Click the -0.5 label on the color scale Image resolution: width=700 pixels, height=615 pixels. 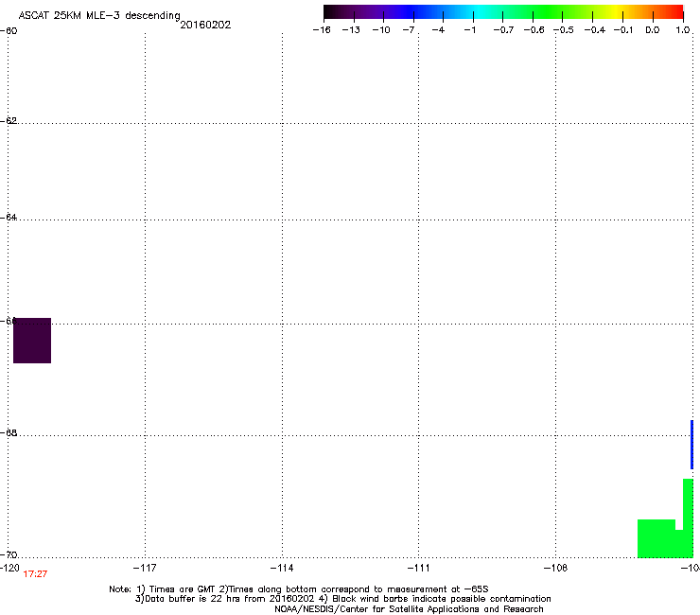pos(564,30)
